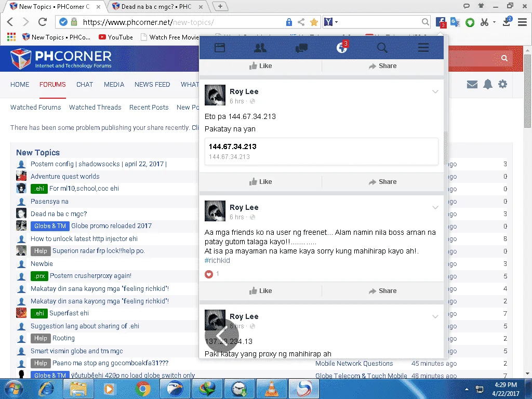Open the hamburger menu in the Facebook popup
The image size is (532, 399).
(423, 48)
